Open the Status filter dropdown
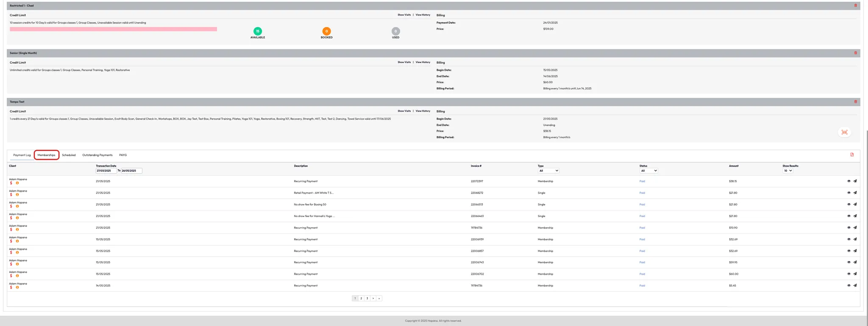 coord(648,171)
